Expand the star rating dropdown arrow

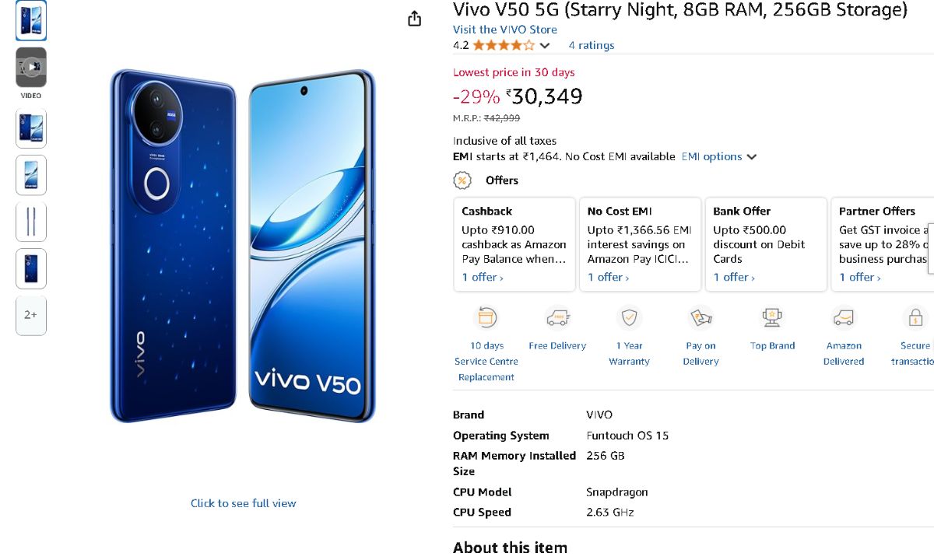click(545, 46)
